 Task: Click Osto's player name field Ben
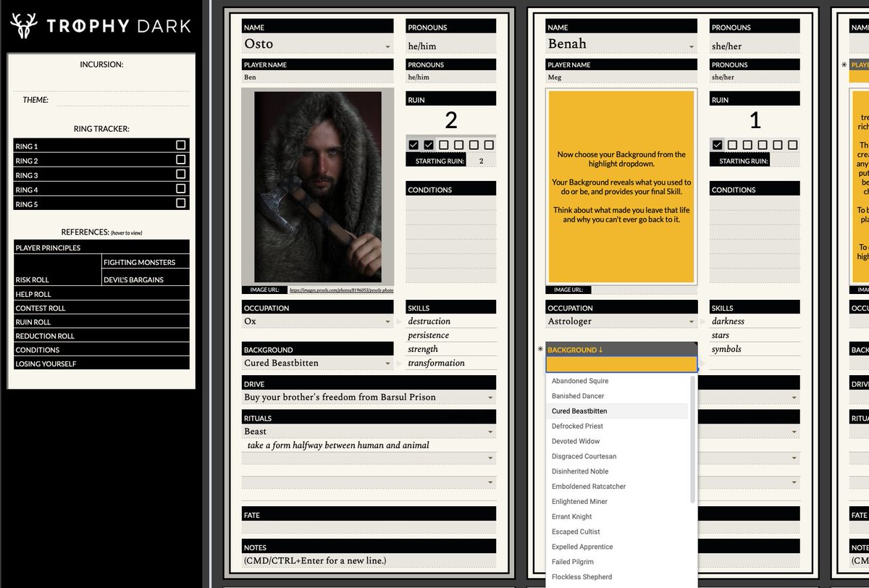318,77
